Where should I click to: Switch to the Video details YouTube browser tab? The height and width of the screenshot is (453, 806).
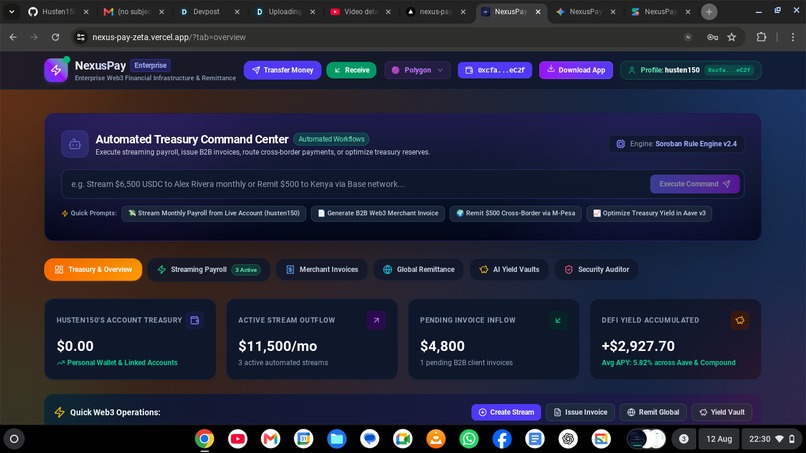[x=361, y=11]
